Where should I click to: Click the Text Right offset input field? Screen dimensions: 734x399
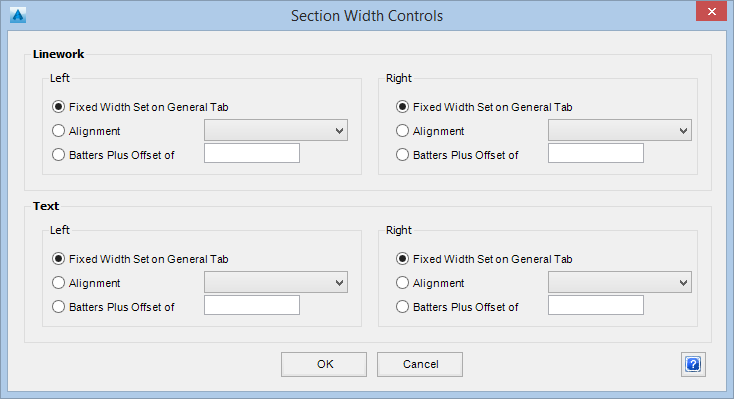[x=596, y=305]
